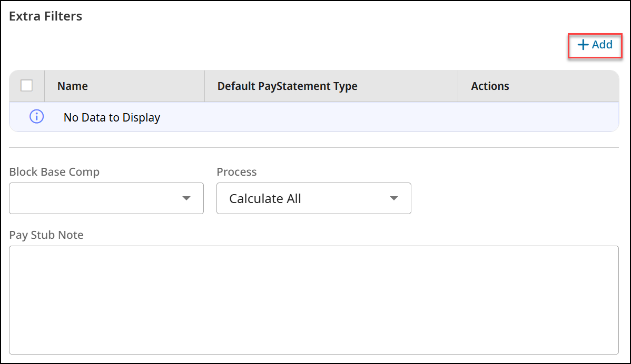This screenshot has height=364, width=631.
Task: Click the Default PayStatement Type column header
Action: tap(287, 86)
